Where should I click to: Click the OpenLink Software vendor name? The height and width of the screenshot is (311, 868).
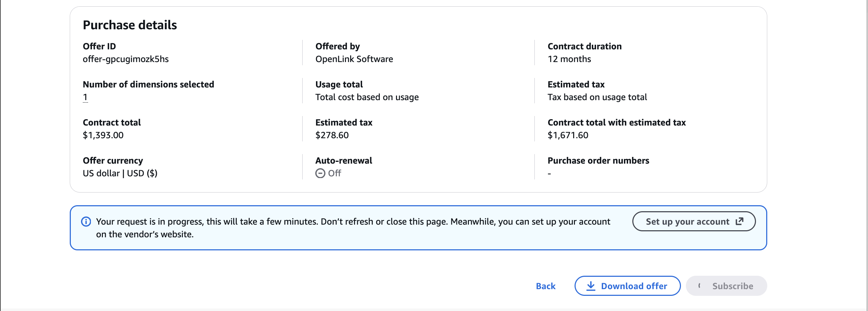point(354,59)
